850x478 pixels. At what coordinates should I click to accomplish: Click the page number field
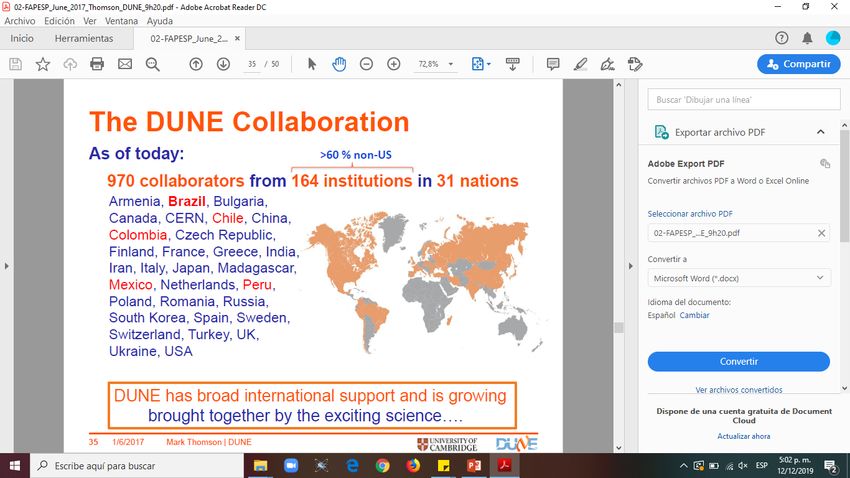[252, 64]
